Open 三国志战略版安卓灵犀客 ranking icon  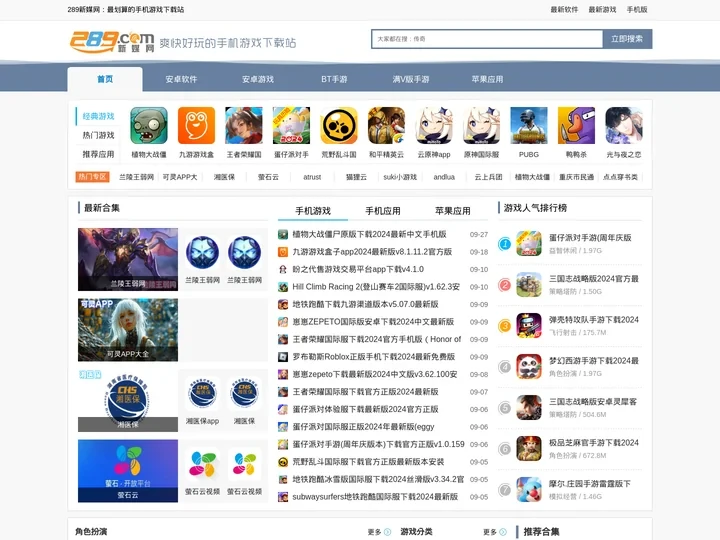click(x=529, y=407)
